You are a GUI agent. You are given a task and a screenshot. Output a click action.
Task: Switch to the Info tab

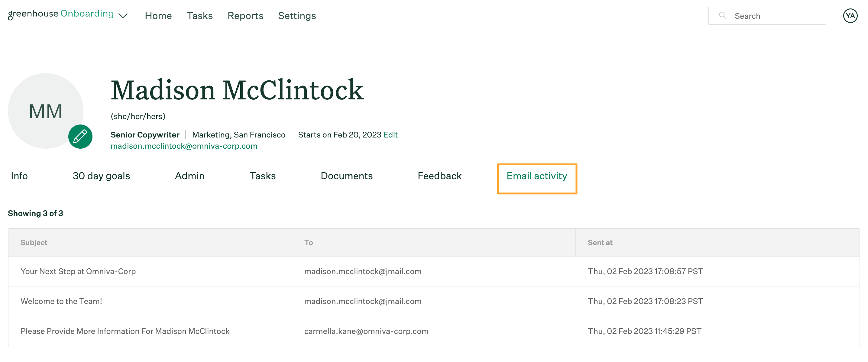coord(19,176)
